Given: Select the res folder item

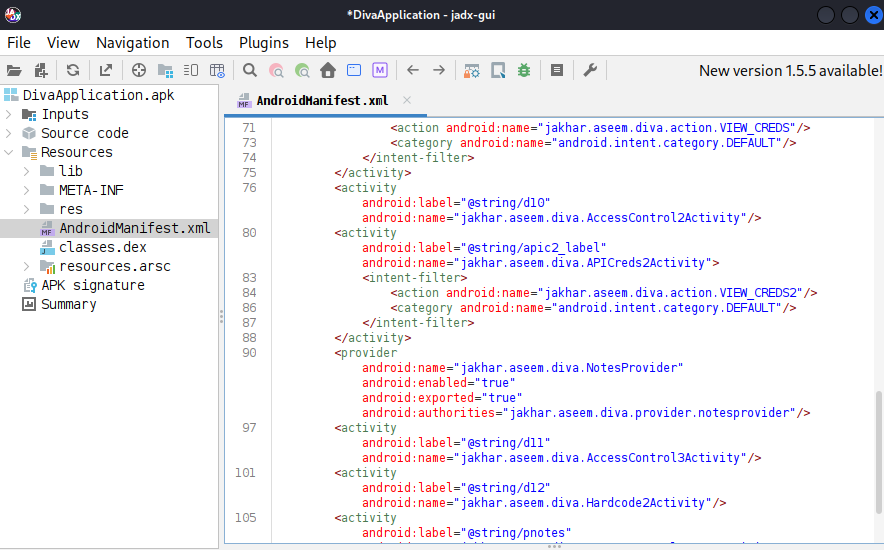Looking at the screenshot, I should coord(71,209).
